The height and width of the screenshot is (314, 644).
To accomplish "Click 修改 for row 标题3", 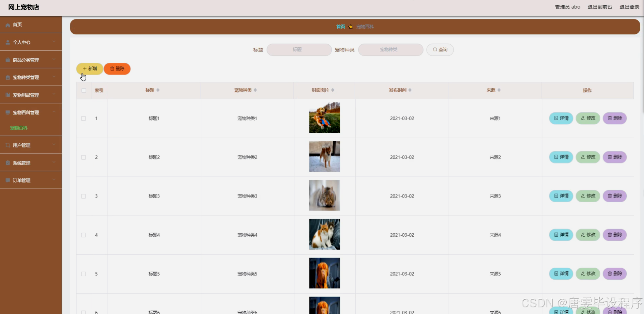I will coord(588,196).
